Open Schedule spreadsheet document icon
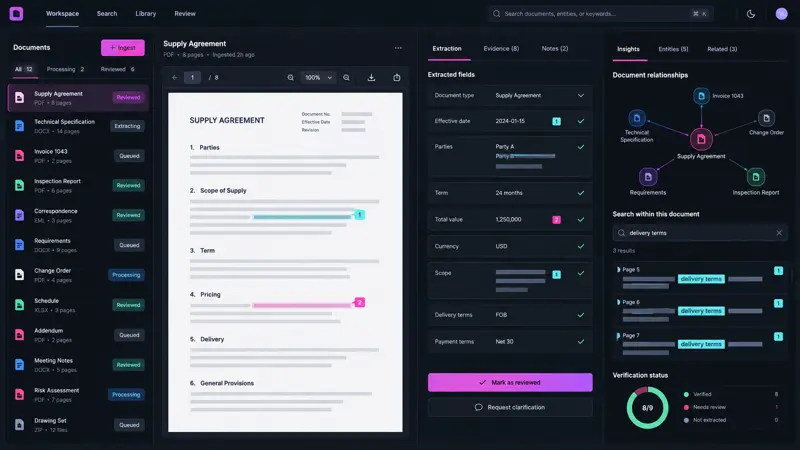This screenshot has width=800, height=450. click(19, 305)
